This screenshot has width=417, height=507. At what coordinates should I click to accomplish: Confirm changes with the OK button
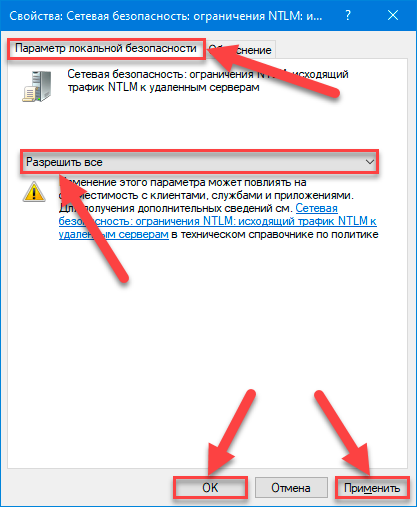210,488
